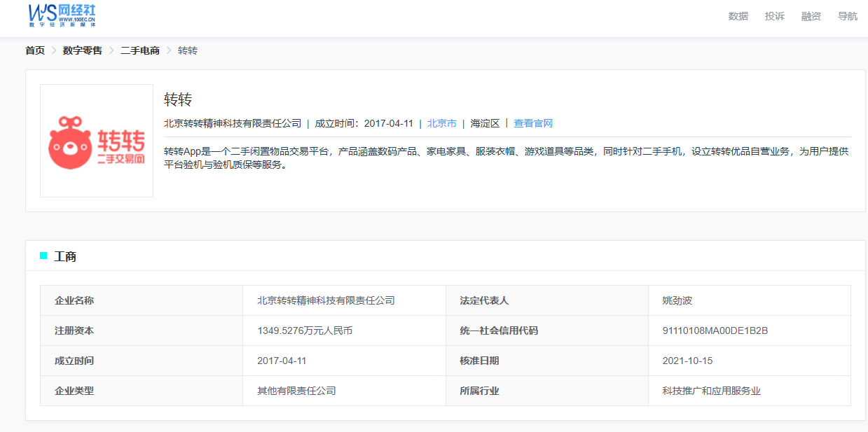This screenshot has width=868, height=432.
Task: Click the cyan square icon beside 工商
Action: tap(43, 256)
